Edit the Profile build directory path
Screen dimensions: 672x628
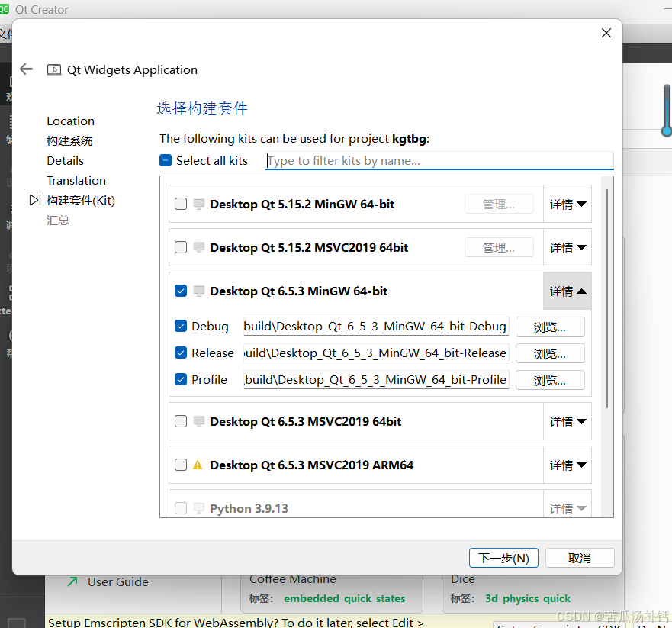tap(376, 379)
